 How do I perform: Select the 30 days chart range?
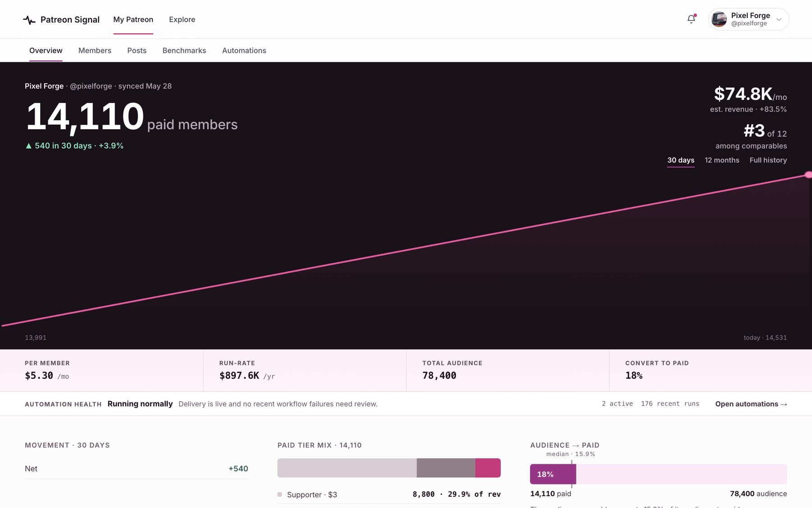681,160
